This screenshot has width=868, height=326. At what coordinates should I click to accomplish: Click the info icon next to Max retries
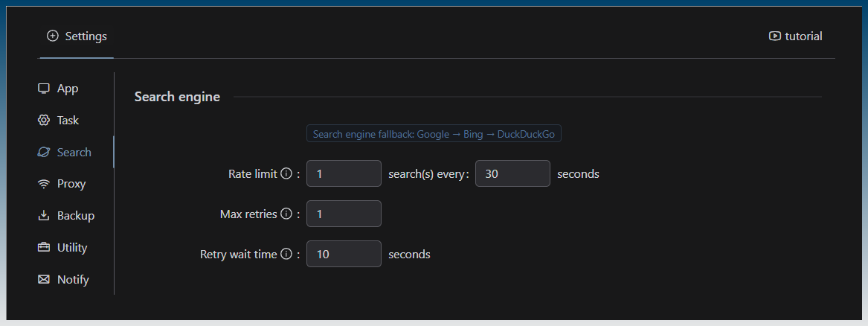(x=286, y=214)
